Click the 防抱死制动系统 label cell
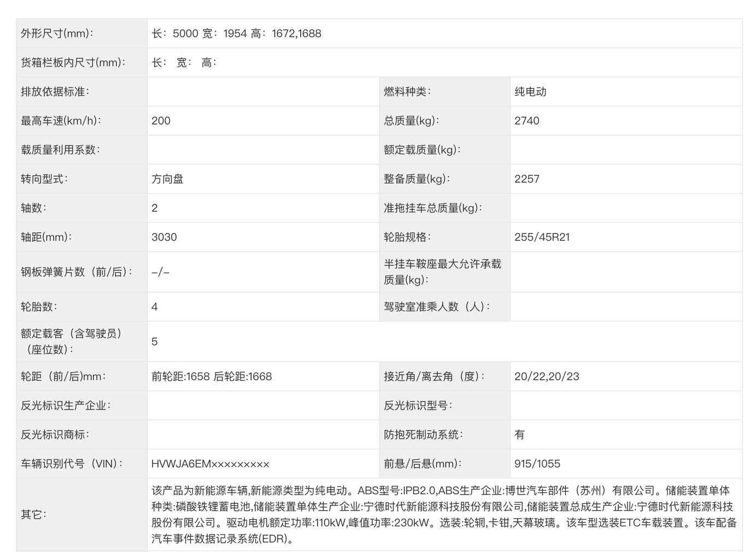 pos(423,434)
